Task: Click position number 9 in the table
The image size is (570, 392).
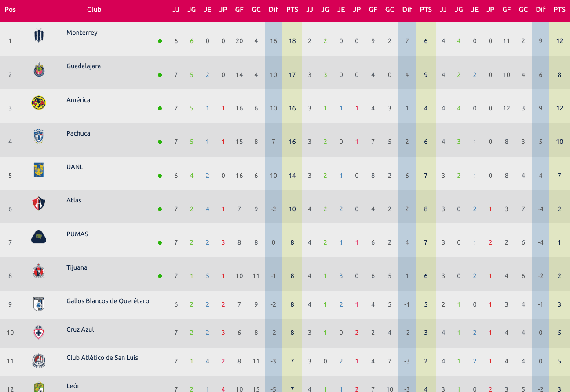Action: 10,304
